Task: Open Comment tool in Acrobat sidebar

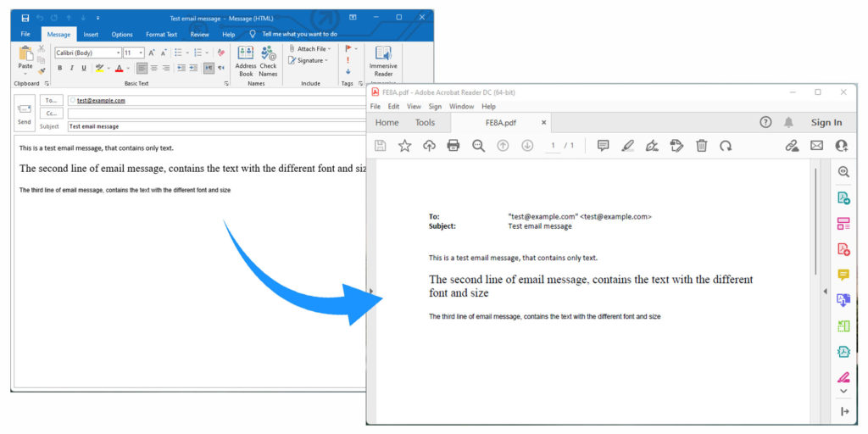Action: (x=843, y=275)
